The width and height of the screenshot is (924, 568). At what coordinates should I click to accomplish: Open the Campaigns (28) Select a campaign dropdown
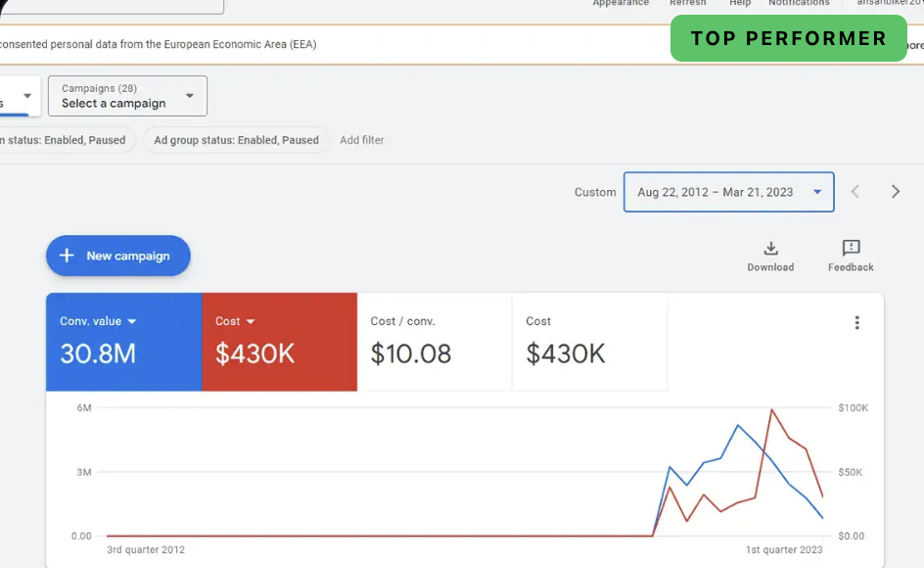pos(127,96)
